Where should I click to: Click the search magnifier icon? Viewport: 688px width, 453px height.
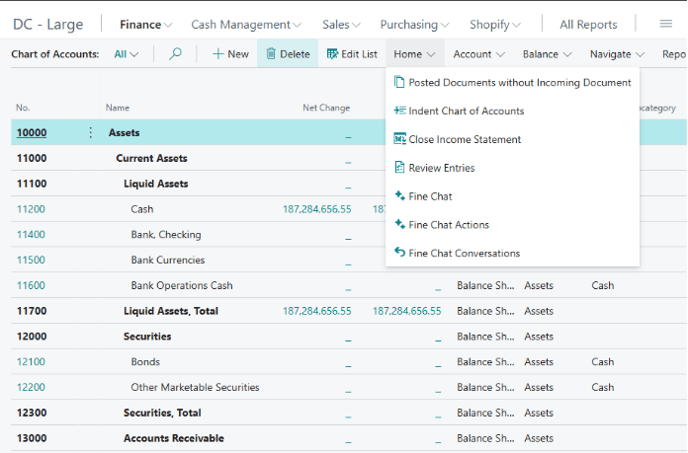pyautogui.click(x=176, y=54)
